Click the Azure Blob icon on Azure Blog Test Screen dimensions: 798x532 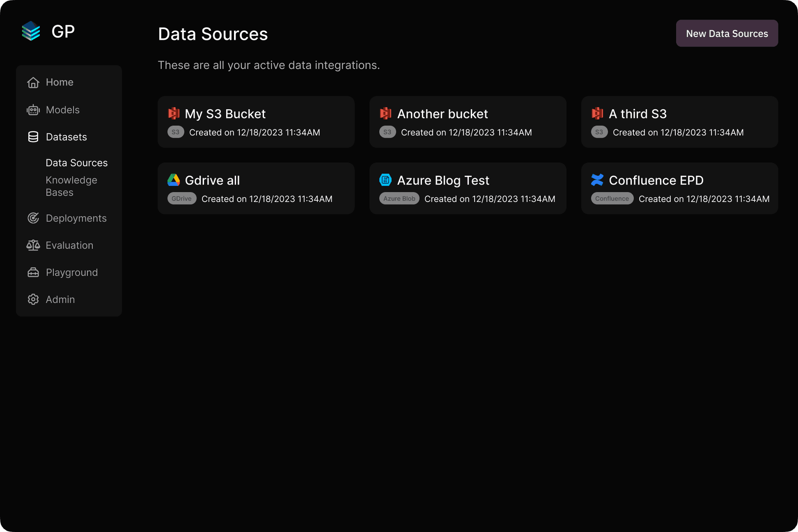(386, 180)
